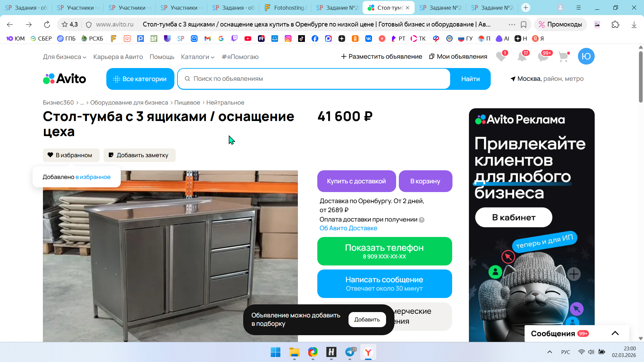Click 'Показать телефон' green button

tap(384, 251)
